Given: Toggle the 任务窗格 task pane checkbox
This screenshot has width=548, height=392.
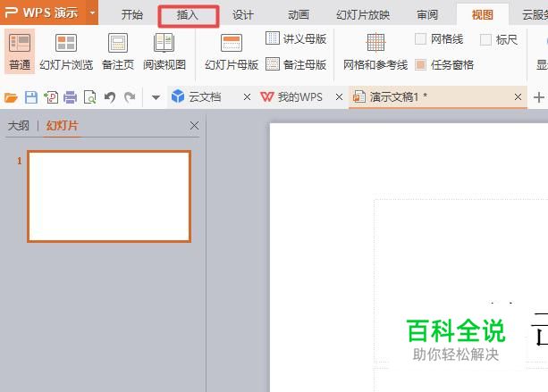Looking at the screenshot, I should click(x=420, y=64).
